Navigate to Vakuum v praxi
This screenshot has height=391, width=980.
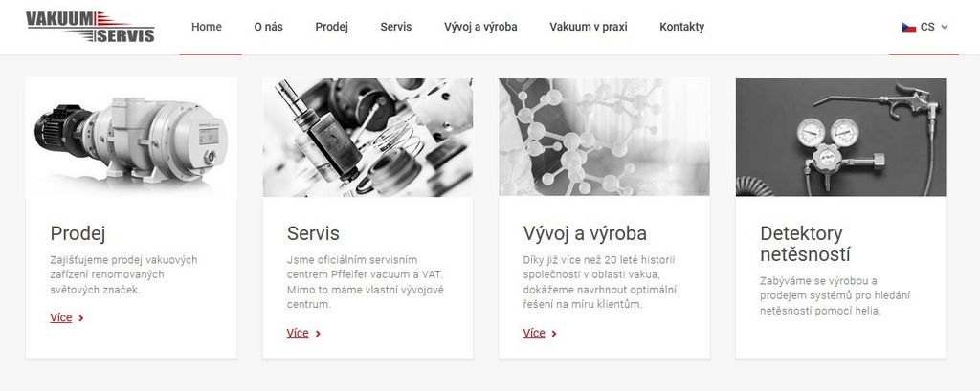tap(589, 27)
